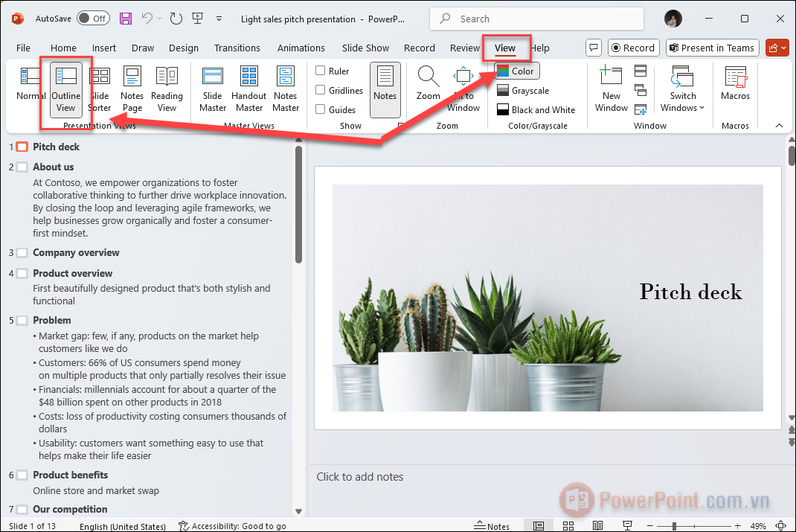
Task: Select slide 1 Pitch deck outline icon
Action: point(22,147)
